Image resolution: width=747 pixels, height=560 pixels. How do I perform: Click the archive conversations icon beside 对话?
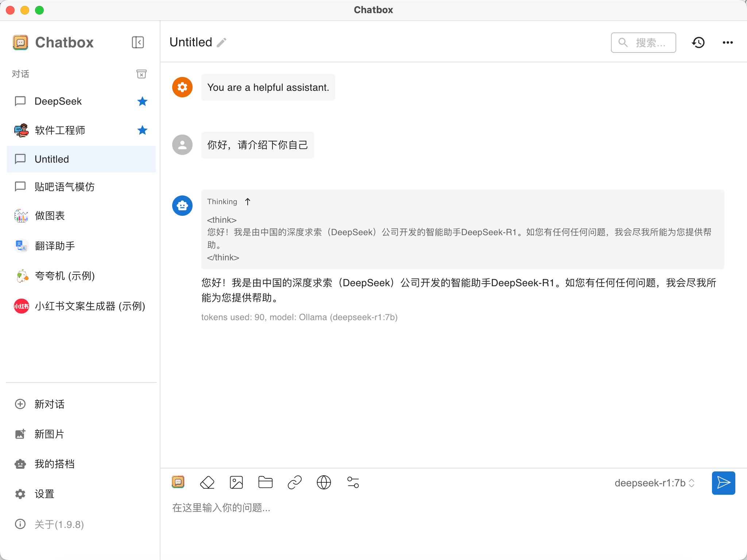pyautogui.click(x=142, y=74)
